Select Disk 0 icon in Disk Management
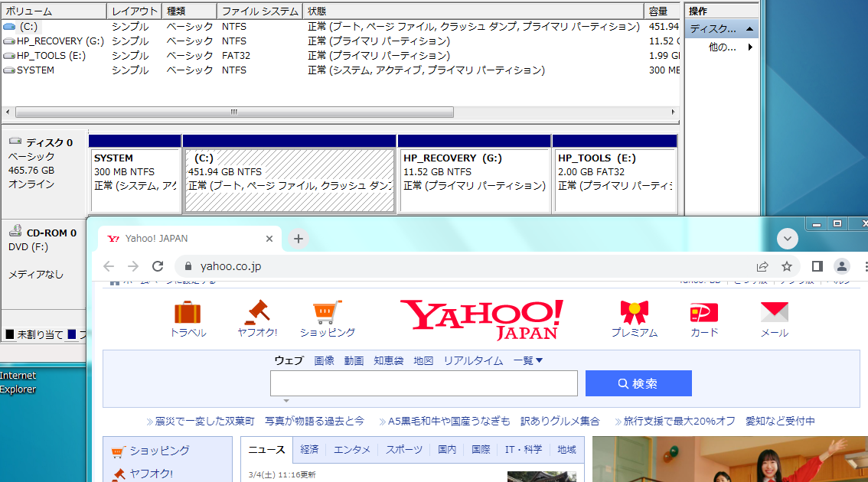Screen dimensions: 868x482 [15, 142]
